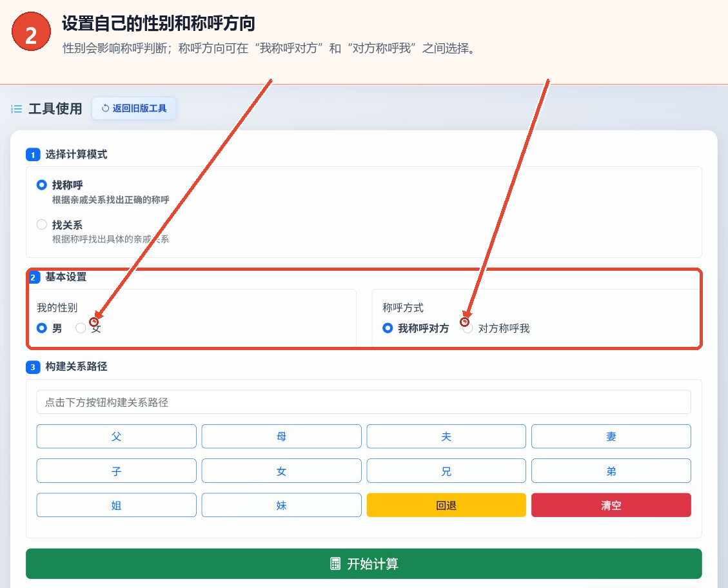Add 兄 to the relationship path

(x=446, y=471)
